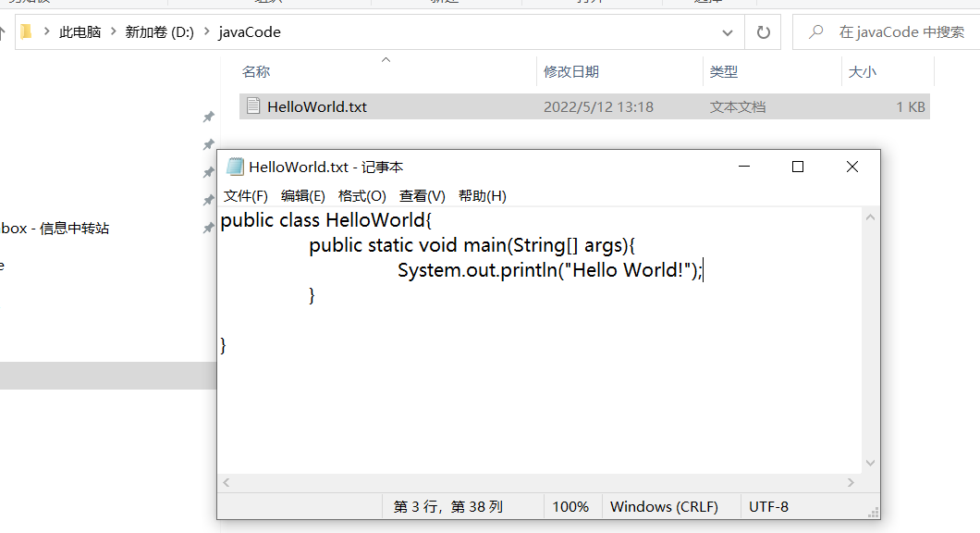Click the UTF-8 encoding status entry

pos(769,507)
